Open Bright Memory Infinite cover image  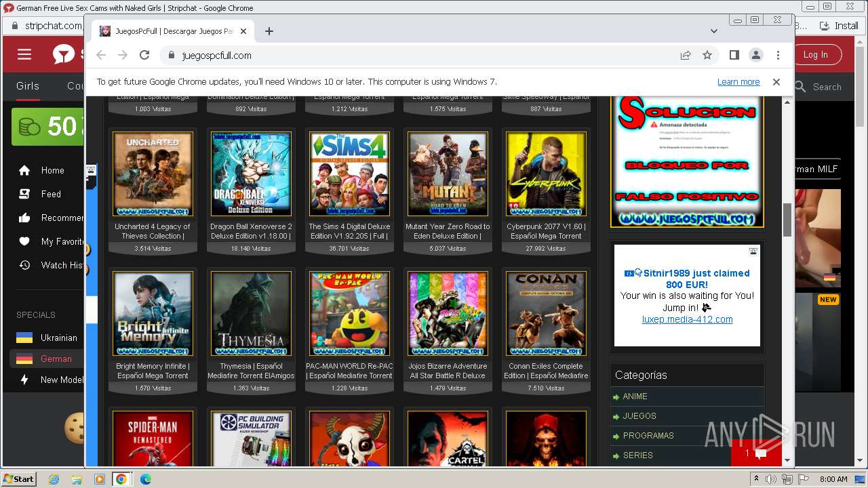pyautogui.click(x=153, y=314)
